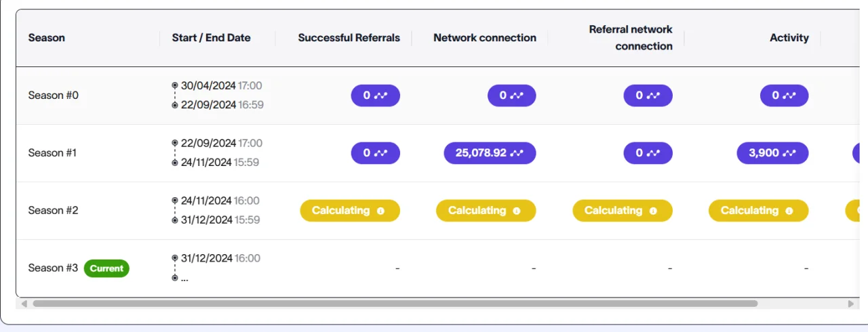The height and width of the screenshot is (332, 868).
Task: Select the Network connection column header
Action: click(485, 38)
